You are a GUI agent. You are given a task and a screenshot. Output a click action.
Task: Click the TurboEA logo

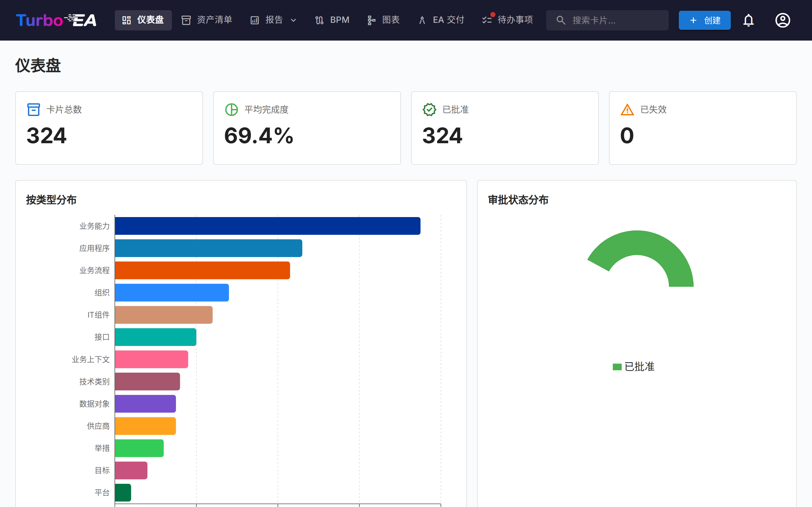pos(56,20)
